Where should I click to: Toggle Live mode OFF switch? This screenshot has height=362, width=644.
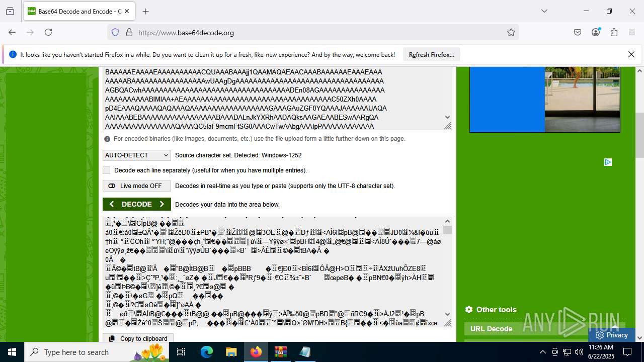point(137,186)
